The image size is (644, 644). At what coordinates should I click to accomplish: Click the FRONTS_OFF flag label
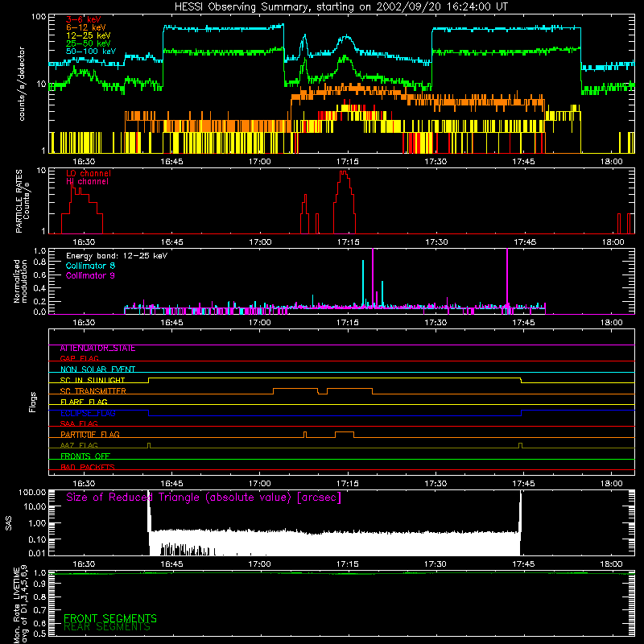pos(85,456)
